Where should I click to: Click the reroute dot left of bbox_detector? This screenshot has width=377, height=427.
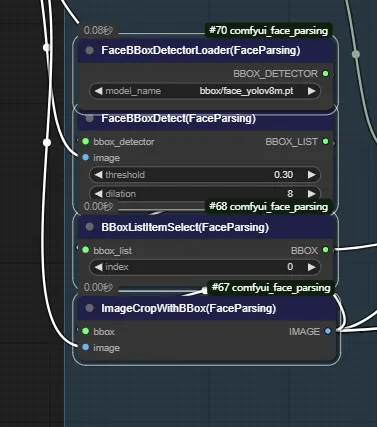coord(47,142)
